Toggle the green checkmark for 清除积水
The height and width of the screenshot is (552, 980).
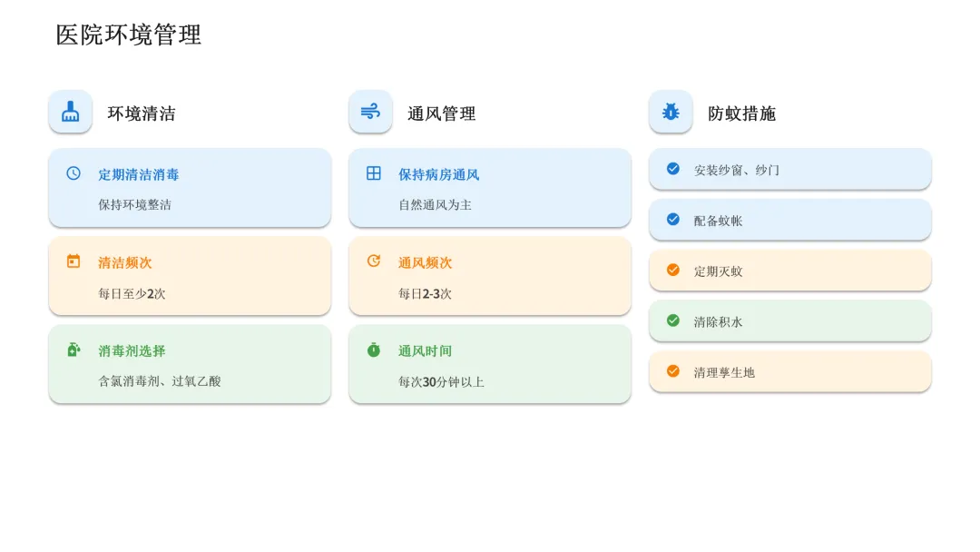pyautogui.click(x=673, y=320)
